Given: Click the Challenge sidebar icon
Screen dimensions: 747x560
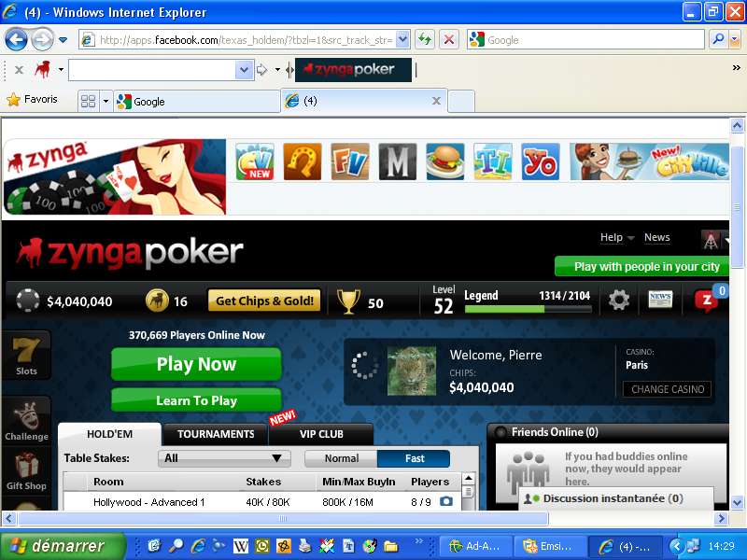Looking at the screenshot, I should point(26,420).
